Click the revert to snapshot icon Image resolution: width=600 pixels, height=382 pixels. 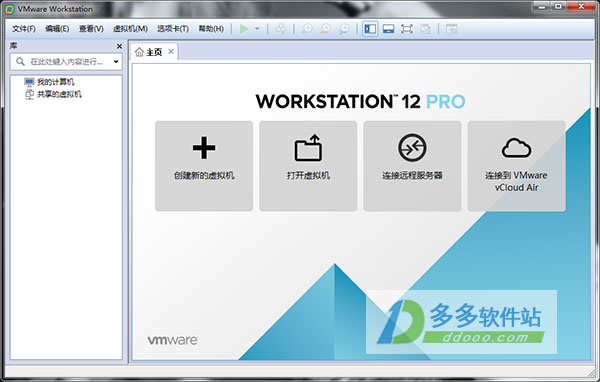[x=326, y=29]
